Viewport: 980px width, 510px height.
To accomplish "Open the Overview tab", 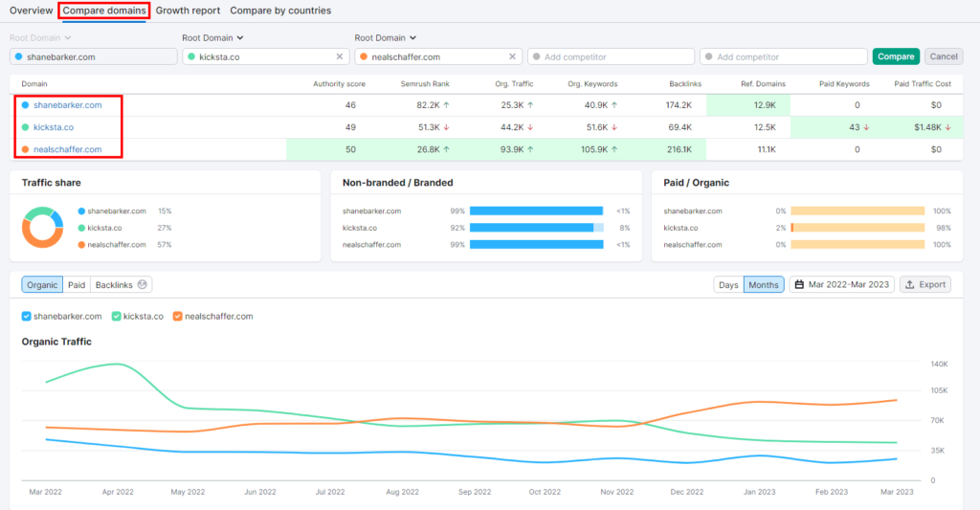I will pos(32,11).
